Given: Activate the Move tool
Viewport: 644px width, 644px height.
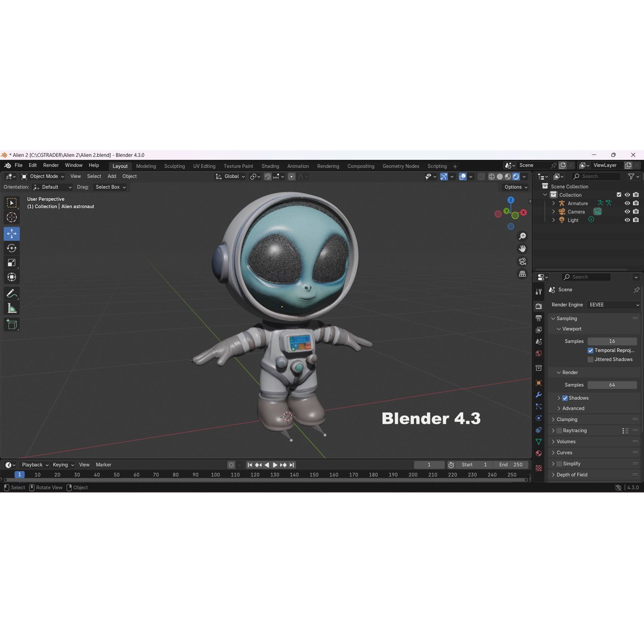Looking at the screenshot, I should point(11,234).
